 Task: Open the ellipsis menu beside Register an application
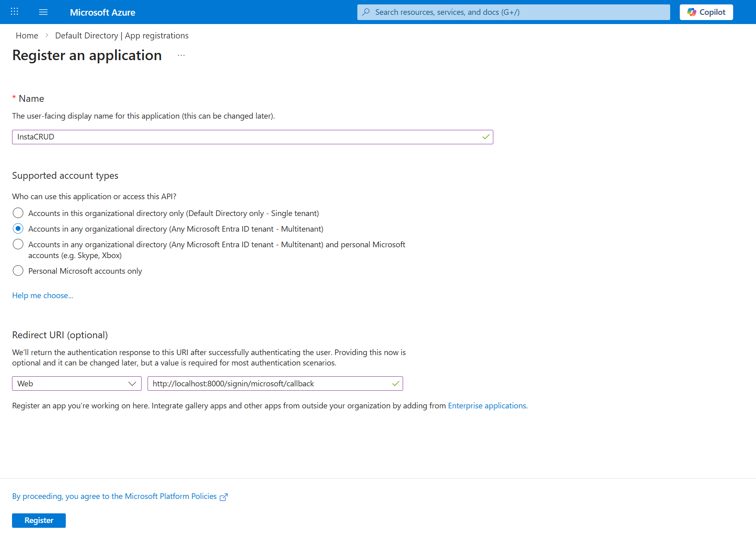coord(181,56)
